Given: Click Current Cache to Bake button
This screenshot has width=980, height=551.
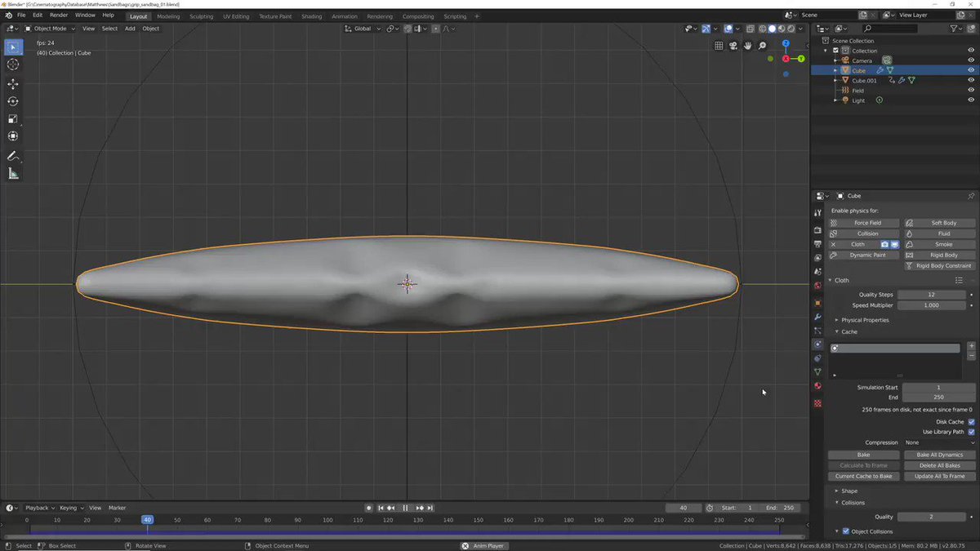Looking at the screenshot, I should pos(863,476).
